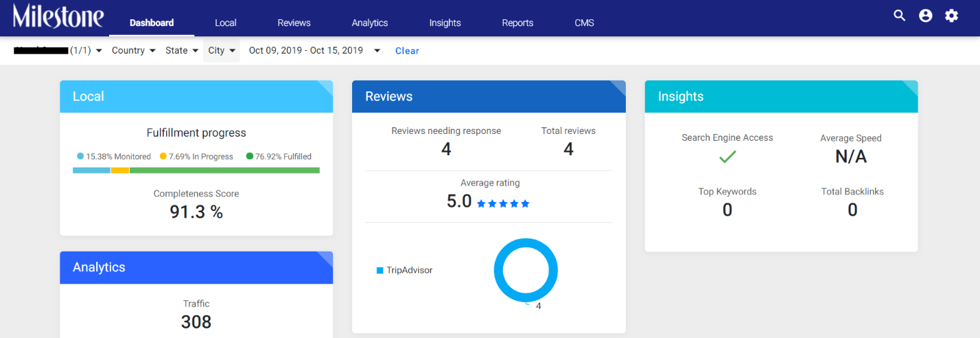Screen dimensions: 980x338
Task: Open the date range picker dropdown
Action: tap(314, 51)
